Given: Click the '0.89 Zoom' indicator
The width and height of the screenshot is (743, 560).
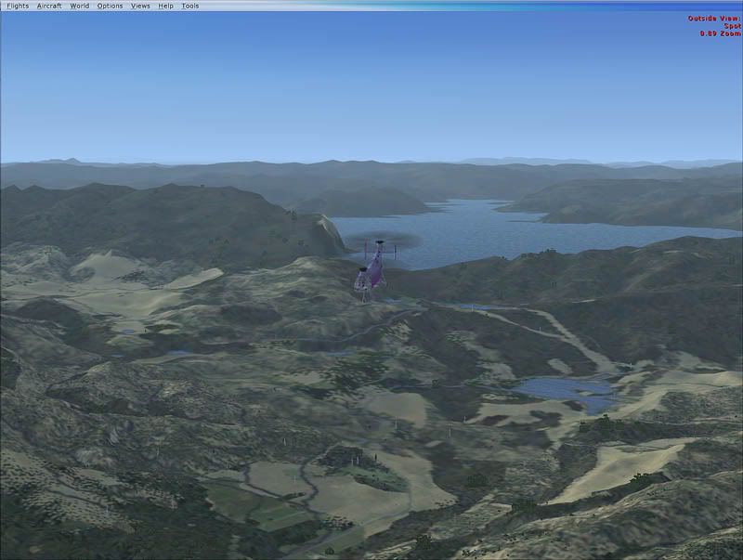Looking at the screenshot, I should click(720, 33).
